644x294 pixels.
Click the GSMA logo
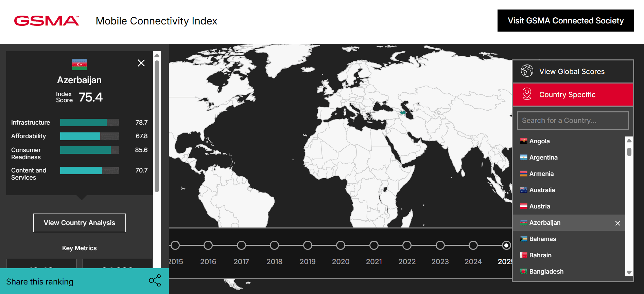(47, 21)
